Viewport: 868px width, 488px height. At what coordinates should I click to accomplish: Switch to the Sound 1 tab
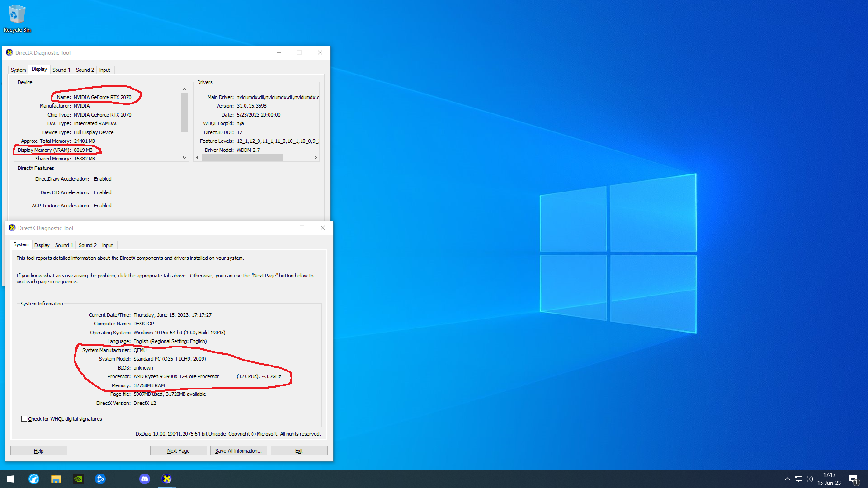click(64, 245)
